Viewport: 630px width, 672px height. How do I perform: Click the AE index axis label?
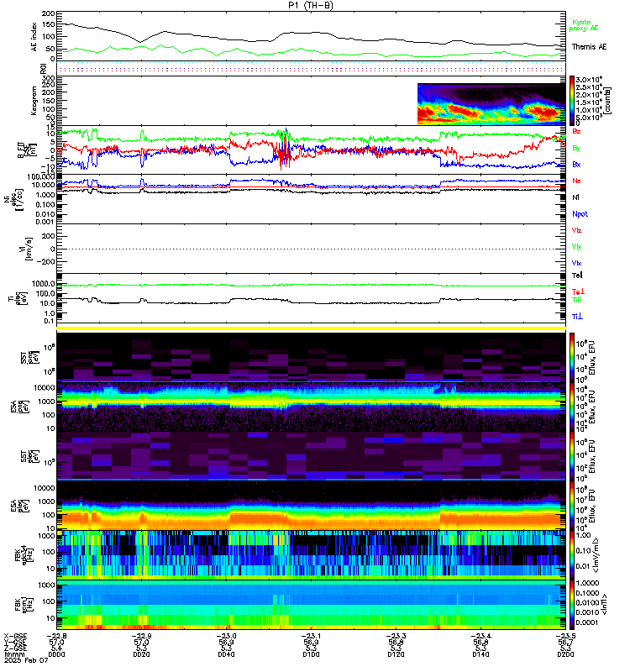pos(34,37)
